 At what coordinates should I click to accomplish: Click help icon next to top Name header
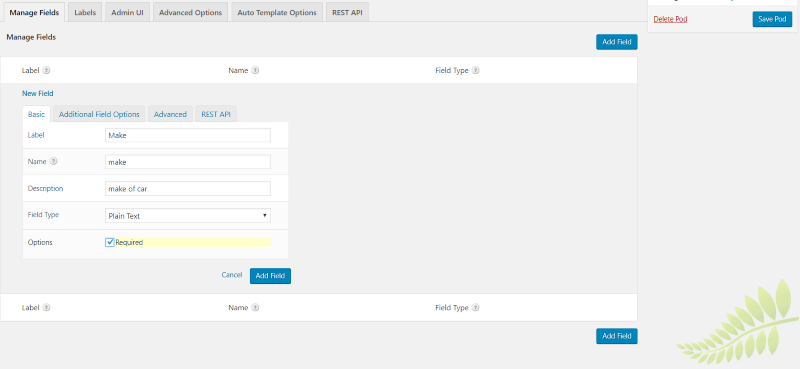pyautogui.click(x=255, y=70)
